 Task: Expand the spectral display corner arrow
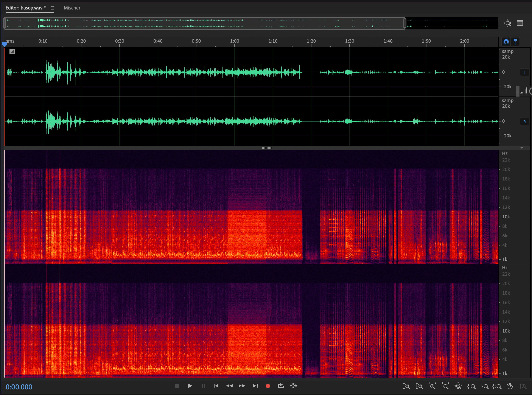[x=521, y=148]
